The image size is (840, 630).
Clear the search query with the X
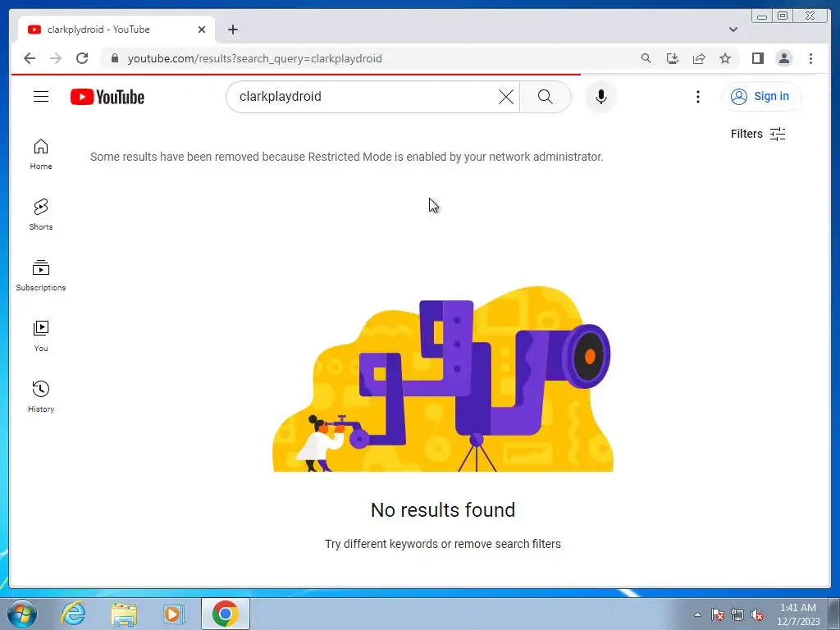(x=505, y=97)
